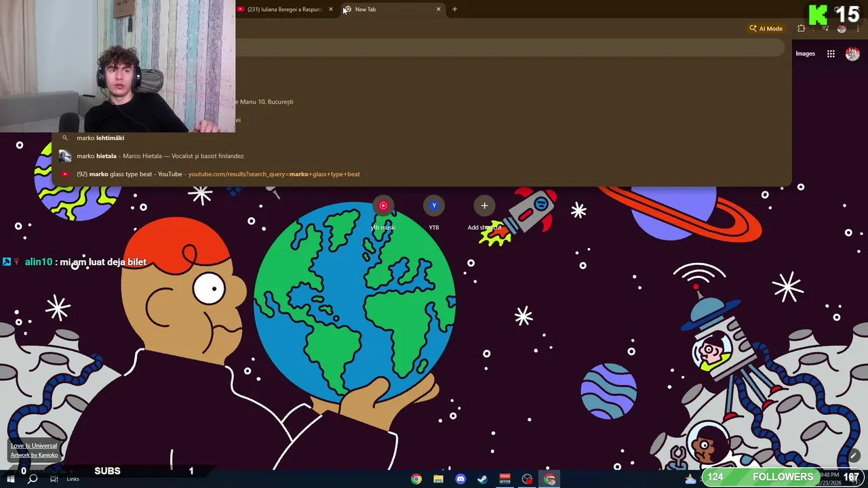Open the weather icon in system tray
The width and height of the screenshot is (868, 488).
(x=691, y=479)
